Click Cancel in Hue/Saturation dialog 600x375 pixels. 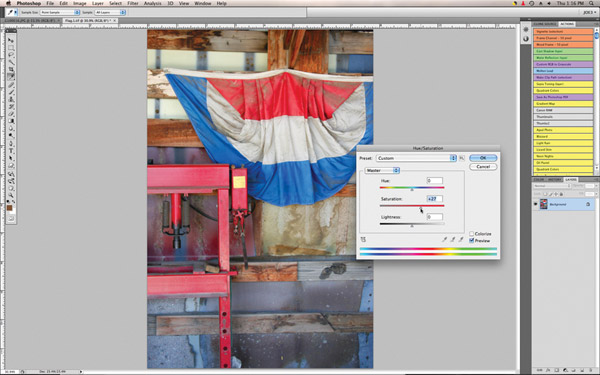483,166
